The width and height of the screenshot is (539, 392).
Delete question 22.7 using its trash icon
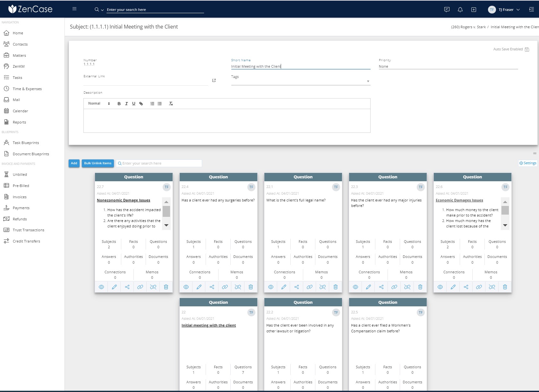click(166, 287)
